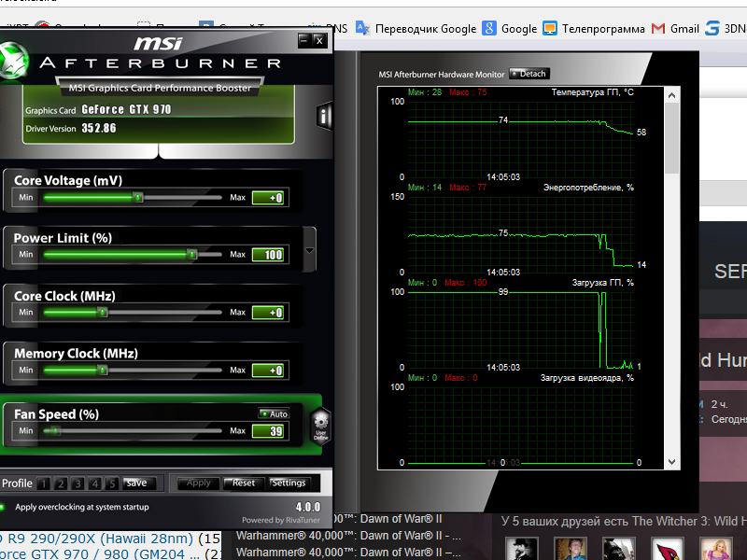
Task: Expand the Power Limit dropdown arrow
Action: click(309, 250)
